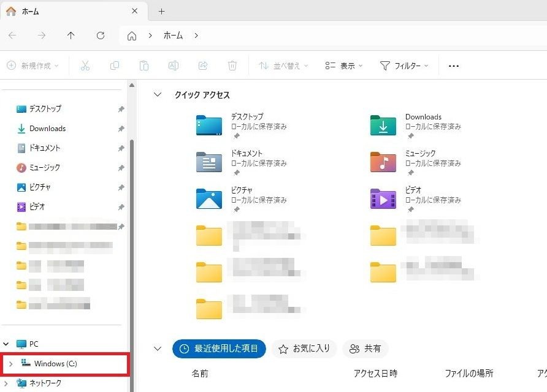Open the 並べ替え sort dropdown
Viewport: 547px width, 392px height.
[x=283, y=66]
